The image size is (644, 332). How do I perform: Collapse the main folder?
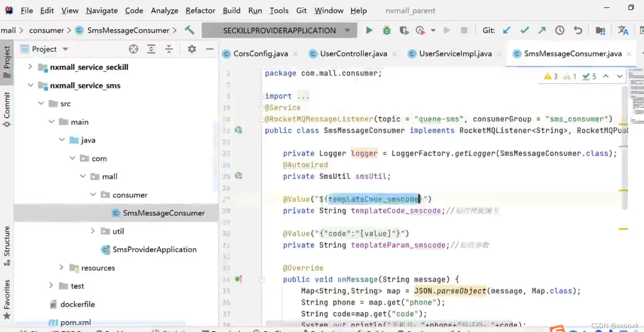(51, 122)
